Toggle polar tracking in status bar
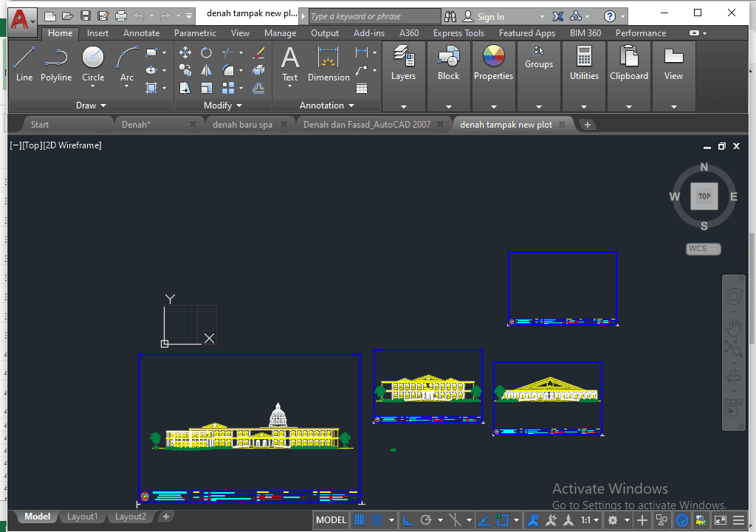This screenshot has height=532, width=756. click(427, 520)
